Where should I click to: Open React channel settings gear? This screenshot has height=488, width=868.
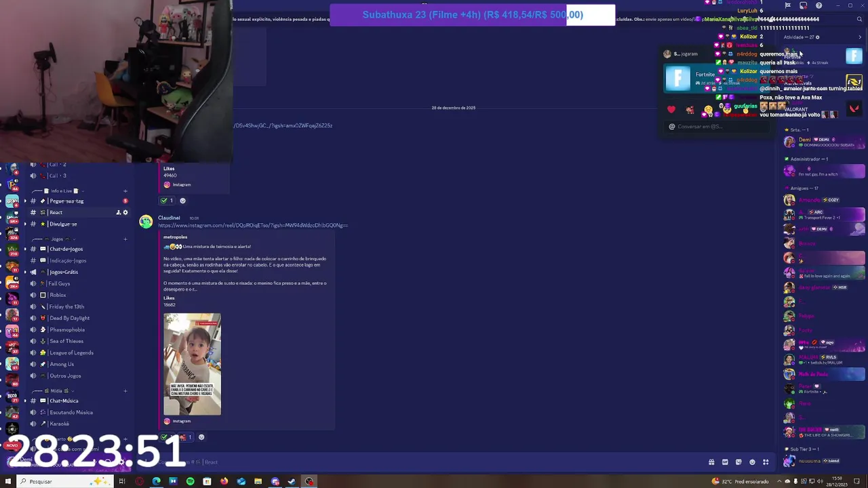tap(125, 212)
